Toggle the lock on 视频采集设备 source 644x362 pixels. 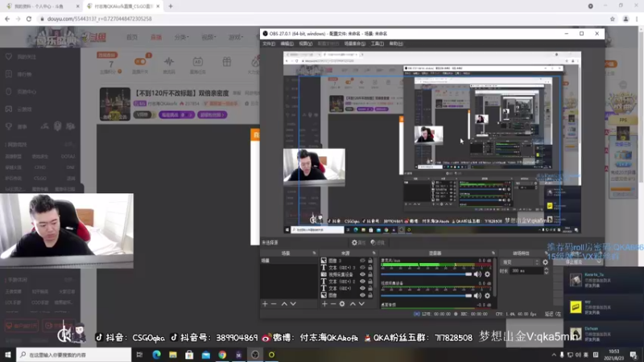click(x=370, y=274)
